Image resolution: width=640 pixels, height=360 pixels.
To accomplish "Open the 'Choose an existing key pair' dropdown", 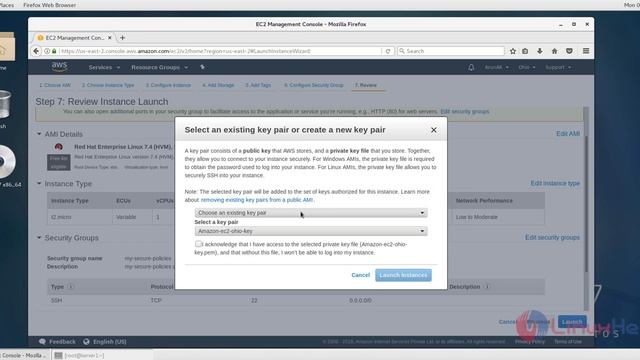I will [311, 213].
